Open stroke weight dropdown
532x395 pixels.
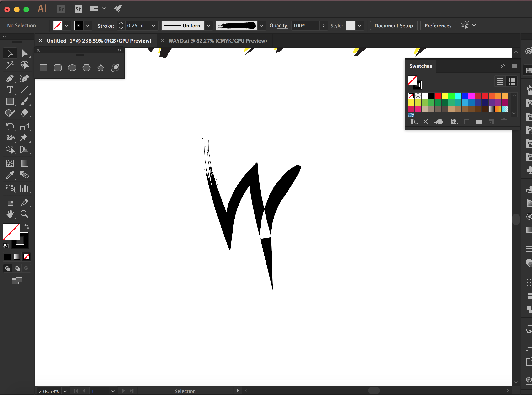click(154, 26)
